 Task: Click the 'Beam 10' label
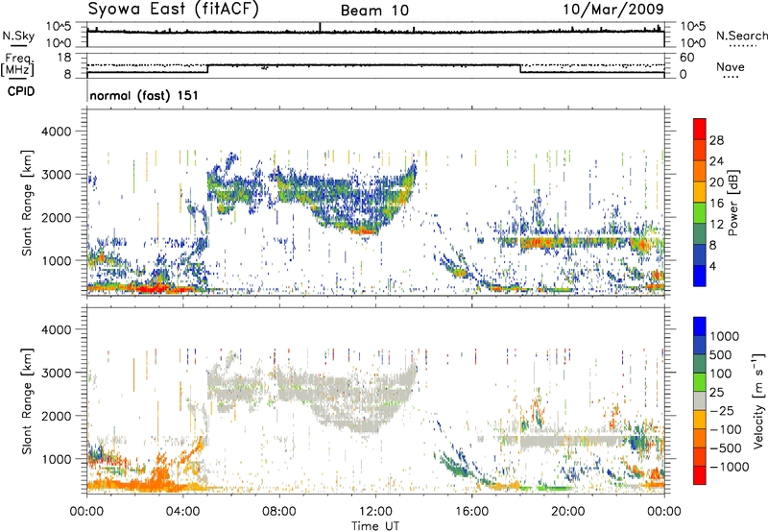tap(374, 11)
